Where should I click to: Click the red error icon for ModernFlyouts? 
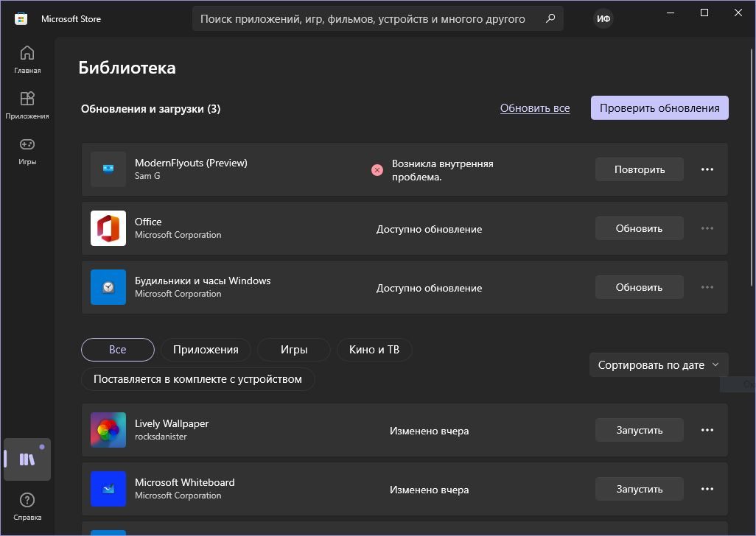point(377,170)
